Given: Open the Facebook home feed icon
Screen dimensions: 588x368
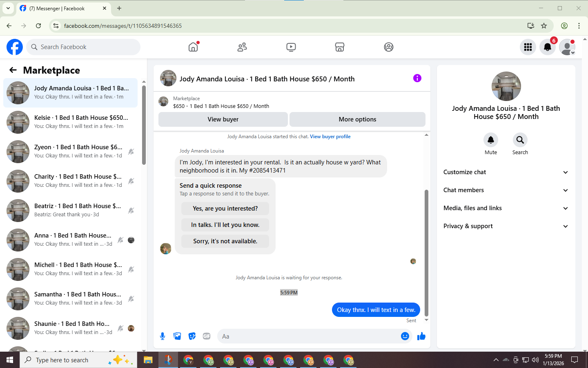Looking at the screenshot, I should coord(193,47).
